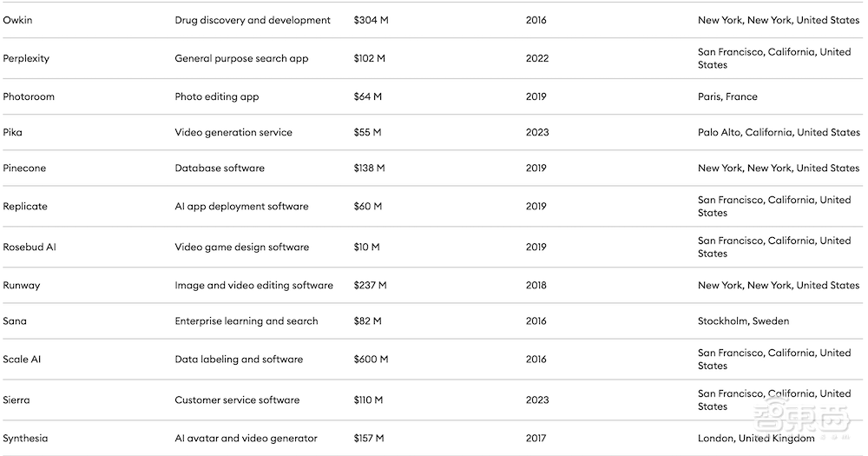
Task: Select Pinecone in the company column
Action: pyautogui.click(x=24, y=168)
